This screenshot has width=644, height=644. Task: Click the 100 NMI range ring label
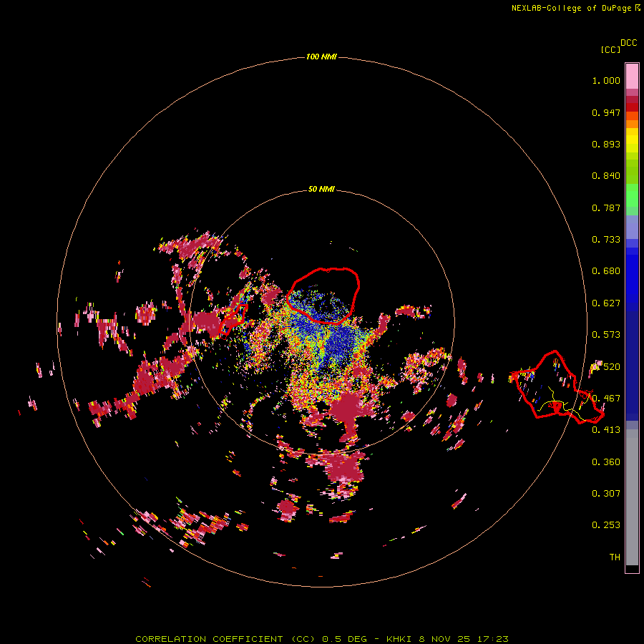coord(321,57)
